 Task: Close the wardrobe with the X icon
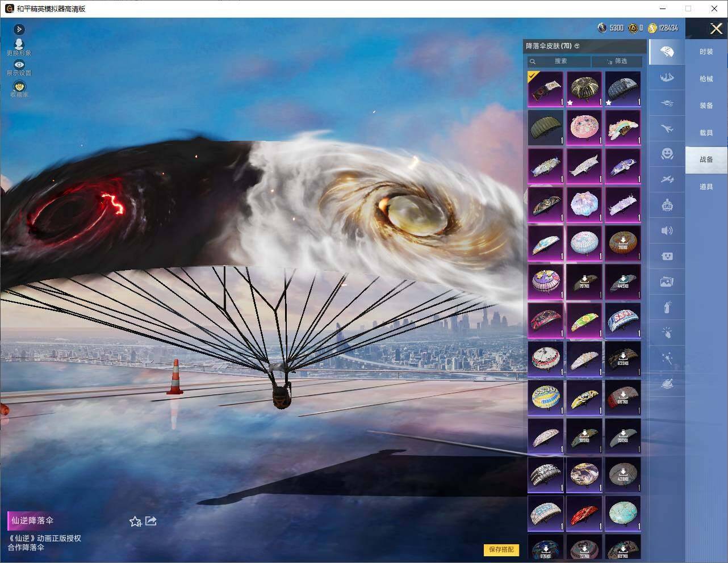pyautogui.click(x=716, y=28)
